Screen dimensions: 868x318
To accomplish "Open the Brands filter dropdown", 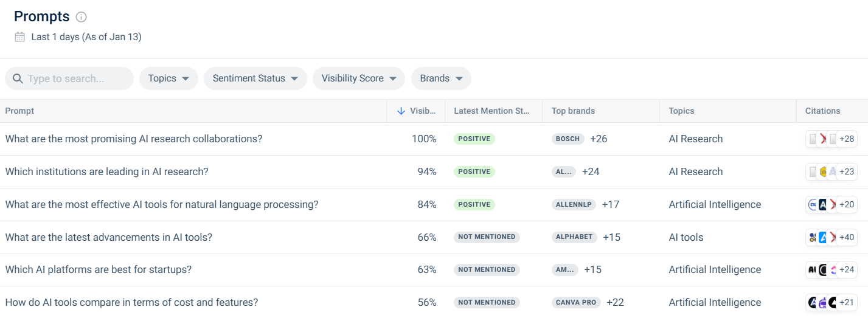I will pos(441,78).
